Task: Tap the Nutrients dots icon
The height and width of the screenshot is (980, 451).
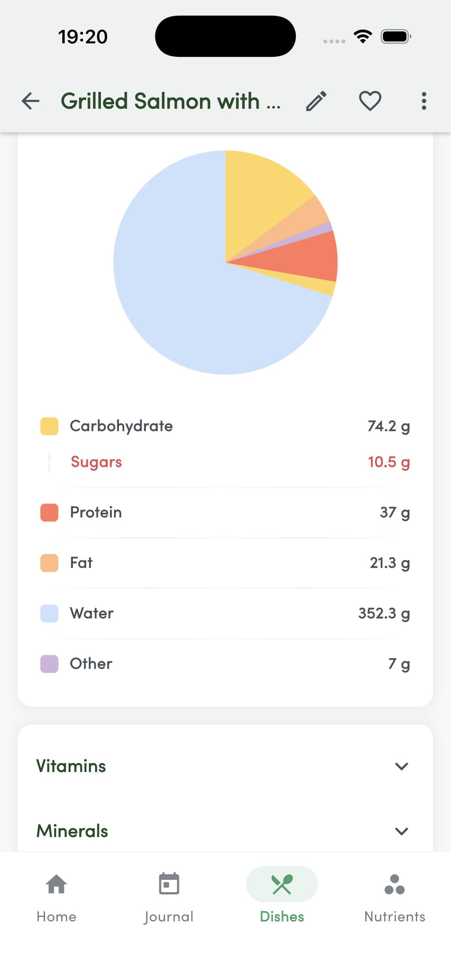Action: click(395, 884)
